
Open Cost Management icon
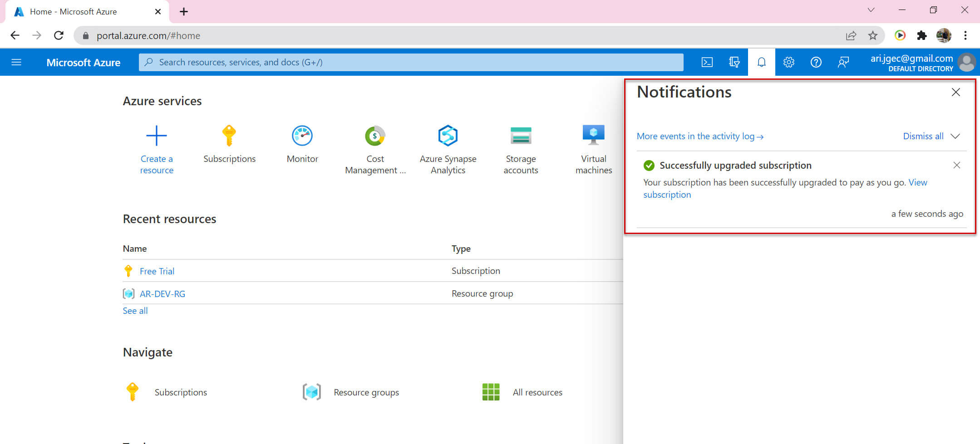pos(375,136)
